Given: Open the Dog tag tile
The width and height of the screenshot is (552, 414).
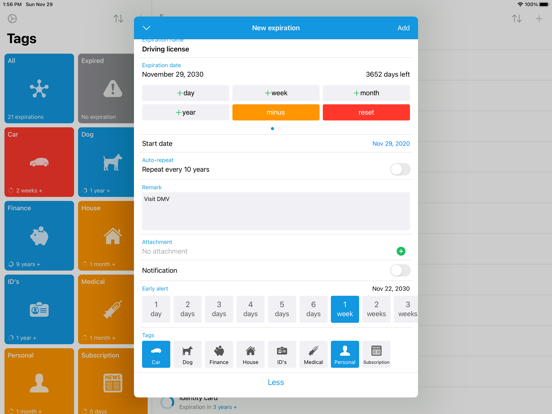Looking at the screenshot, I should tap(106, 162).
